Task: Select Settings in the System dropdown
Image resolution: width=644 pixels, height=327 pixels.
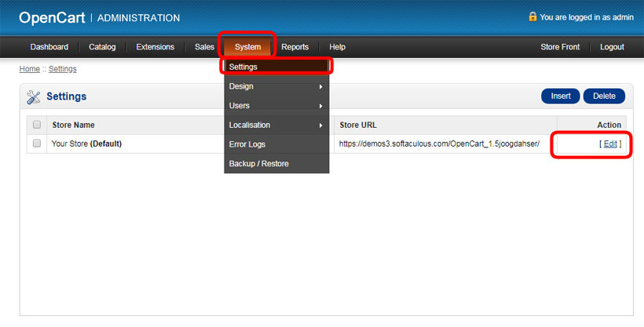Action: [276, 67]
